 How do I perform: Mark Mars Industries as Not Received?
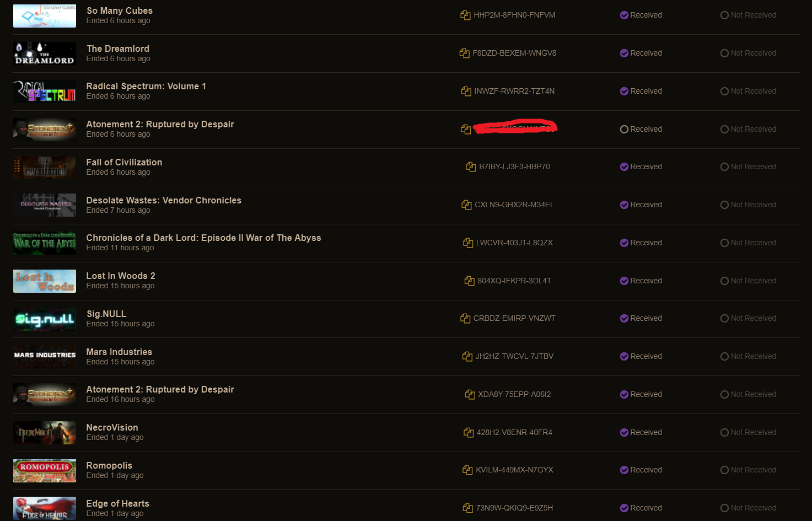pos(748,357)
